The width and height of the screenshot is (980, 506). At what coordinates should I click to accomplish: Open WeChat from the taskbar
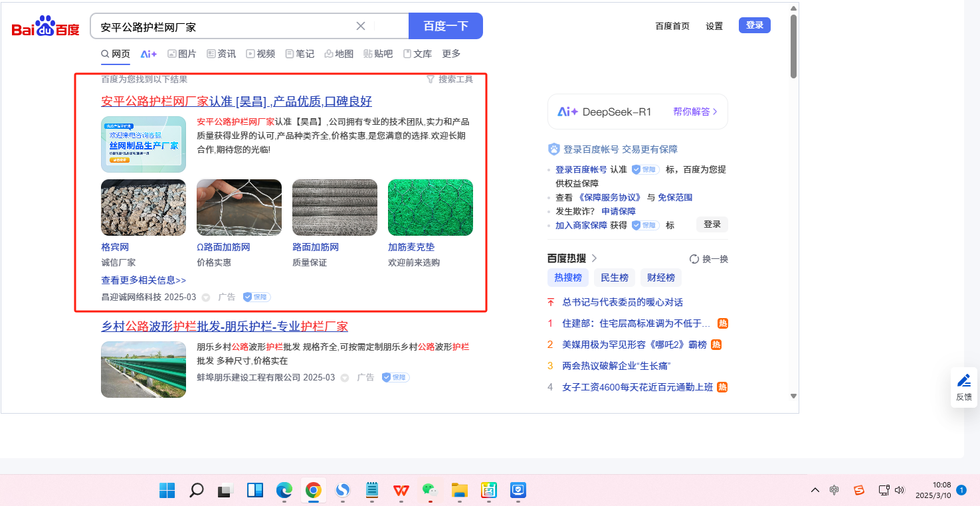(x=431, y=491)
